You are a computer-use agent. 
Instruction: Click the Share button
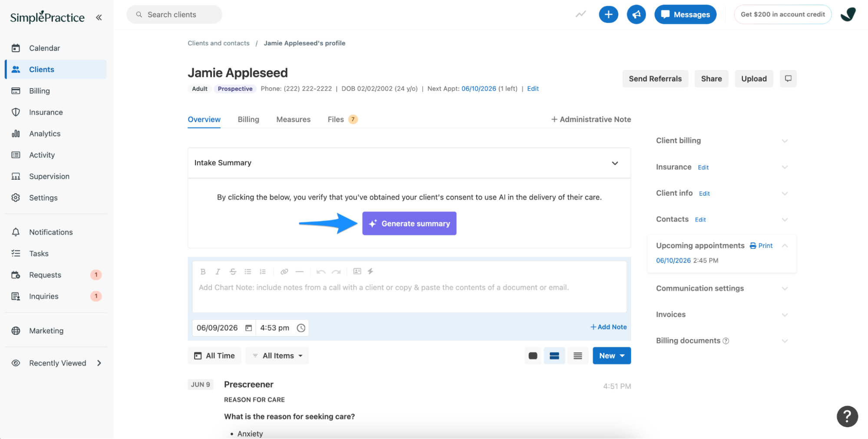pyautogui.click(x=711, y=79)
